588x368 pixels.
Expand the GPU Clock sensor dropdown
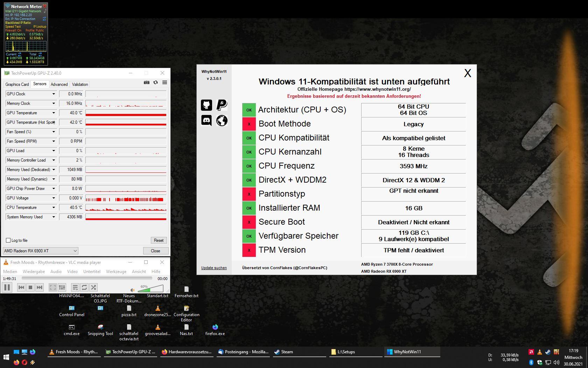(54, 94)
